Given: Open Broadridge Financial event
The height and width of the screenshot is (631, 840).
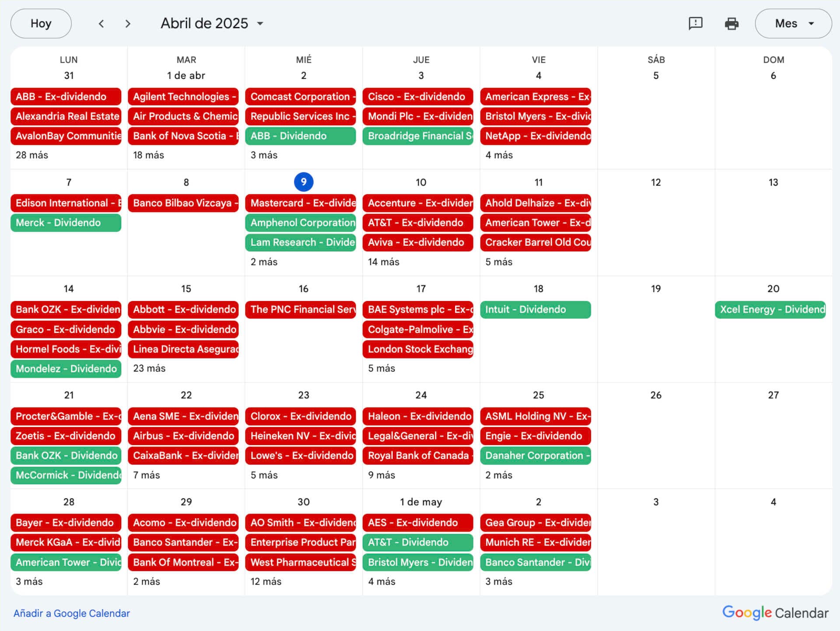Looking at the screenshot, I should (x=418, y=136).
